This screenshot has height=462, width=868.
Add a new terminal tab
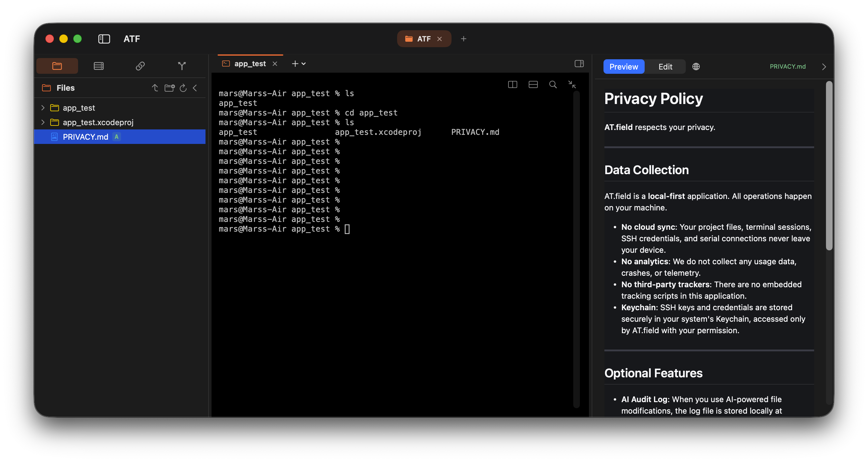click(295, 63)
